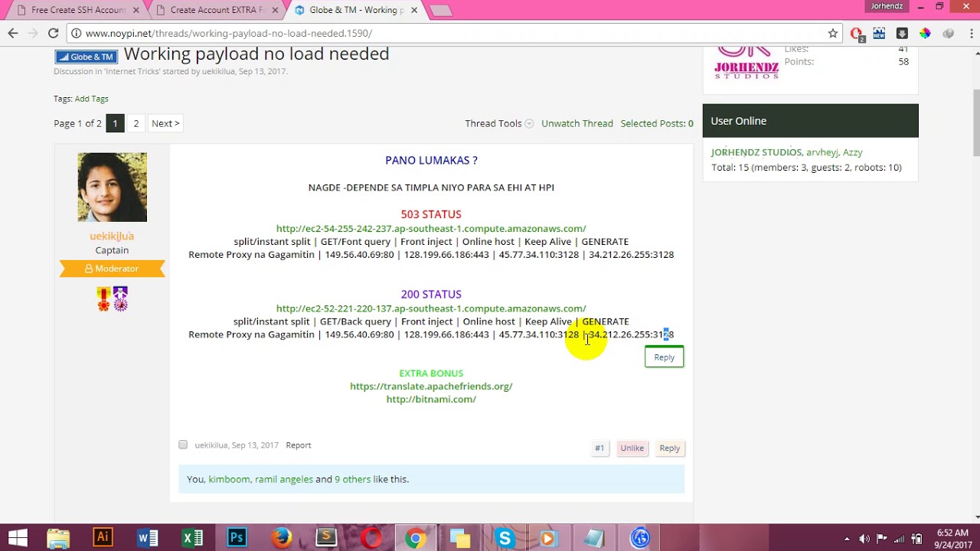Open Microsoft Word from taskbar
Screen dimensions: 980x551
click(148, 538)
